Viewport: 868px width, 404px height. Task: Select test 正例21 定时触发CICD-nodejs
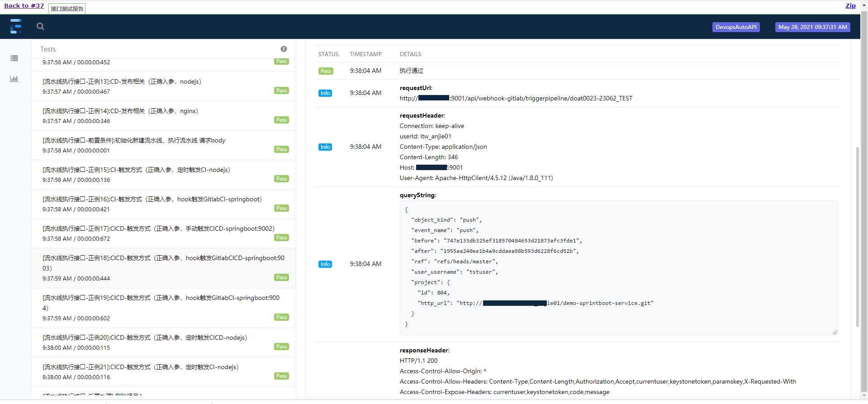click(x=163, y=372)
